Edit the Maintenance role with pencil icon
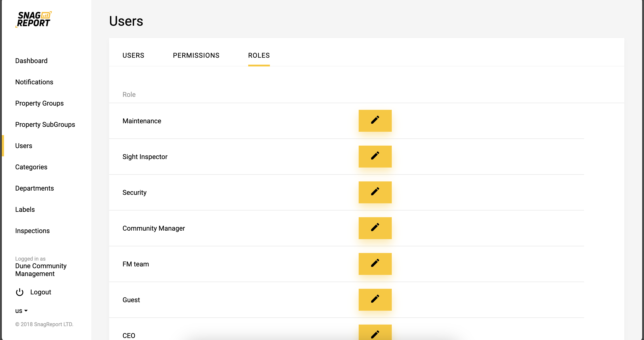The height and width of the screenshot is (340, 644). click(x=375, y=121)
